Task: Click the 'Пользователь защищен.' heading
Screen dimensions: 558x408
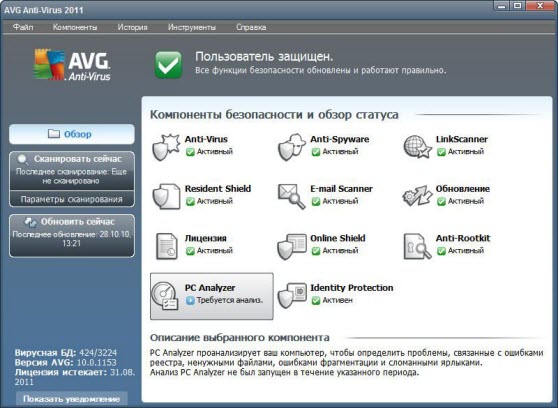Action: click(x=264, y=57)
